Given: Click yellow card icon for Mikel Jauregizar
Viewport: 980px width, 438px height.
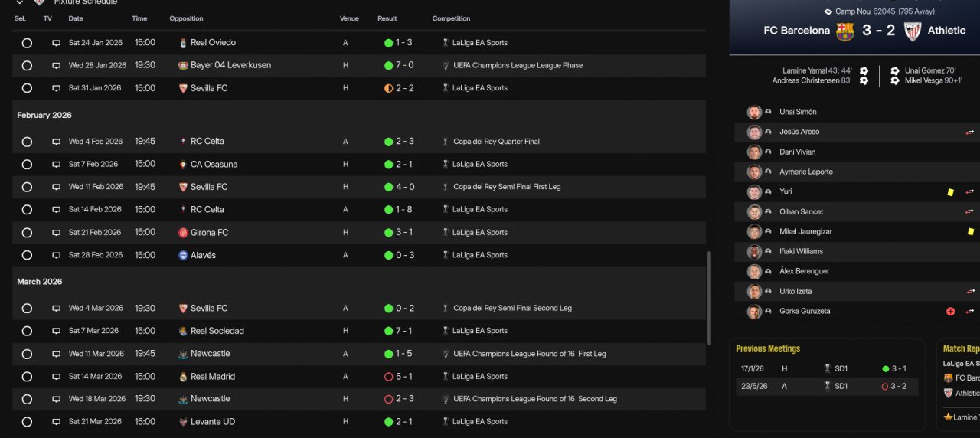Looking at the screenshot, I should (970, 231).
